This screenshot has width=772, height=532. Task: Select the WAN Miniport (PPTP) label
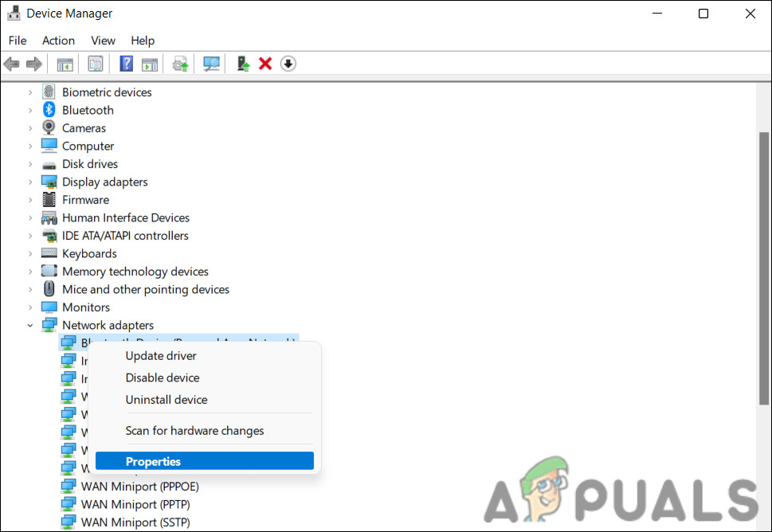pyautogui.click(x=135, y=504)
